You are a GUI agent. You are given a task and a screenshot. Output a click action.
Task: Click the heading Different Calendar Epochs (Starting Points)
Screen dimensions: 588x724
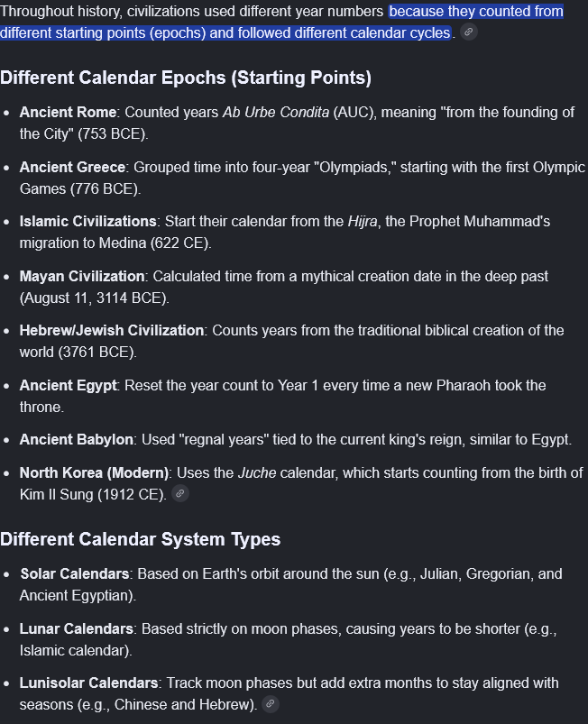point(186,78)
